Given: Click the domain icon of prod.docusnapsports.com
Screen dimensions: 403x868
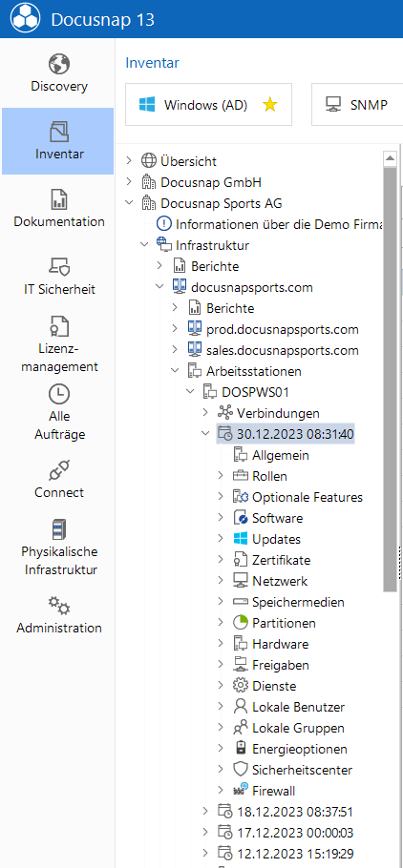Looking at the screenshot, I should tap(195, 329).
